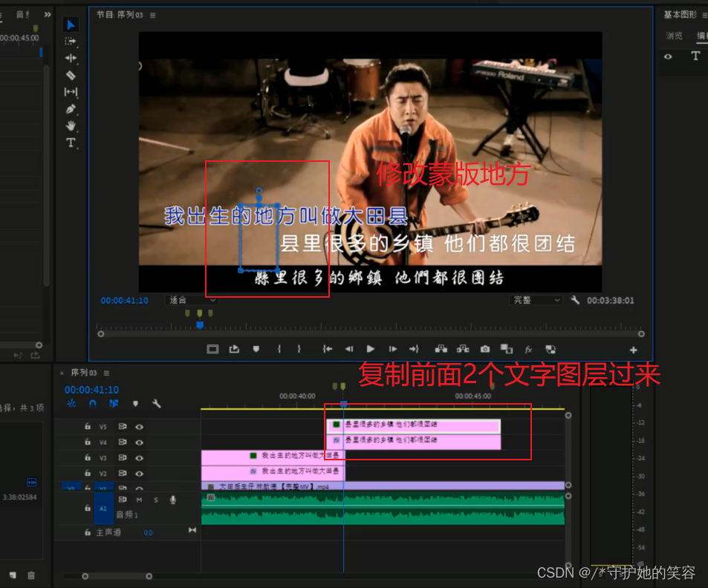708x588 pixels.
Task: Click the left timeline zoom scroll handle
Action: coord(85,576)
